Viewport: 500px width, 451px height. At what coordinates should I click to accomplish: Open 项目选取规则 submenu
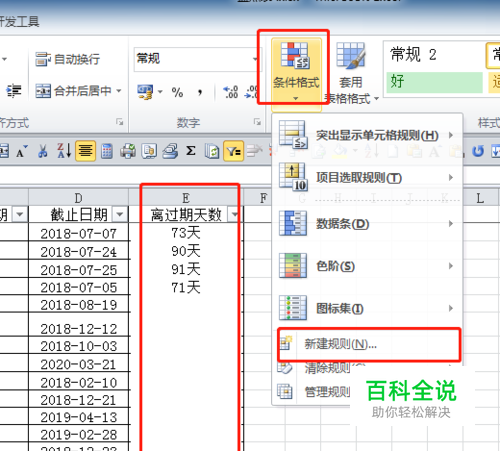pos(367,177)
